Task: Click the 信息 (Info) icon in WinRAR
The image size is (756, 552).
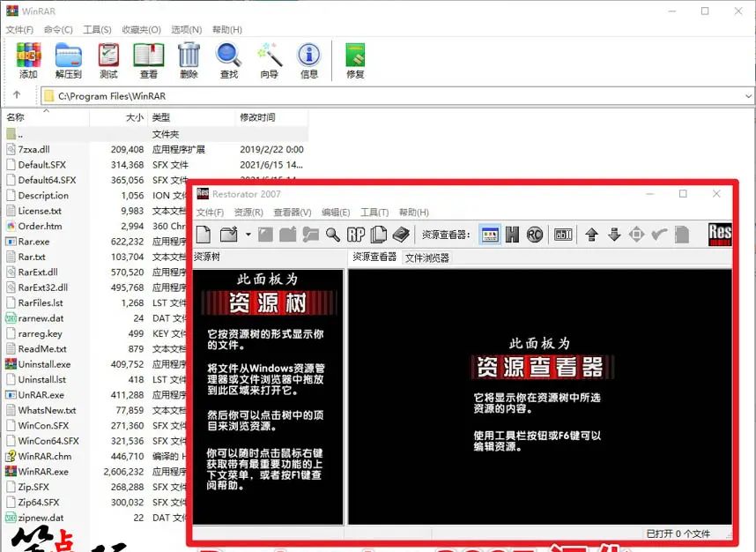Action: 309,60
